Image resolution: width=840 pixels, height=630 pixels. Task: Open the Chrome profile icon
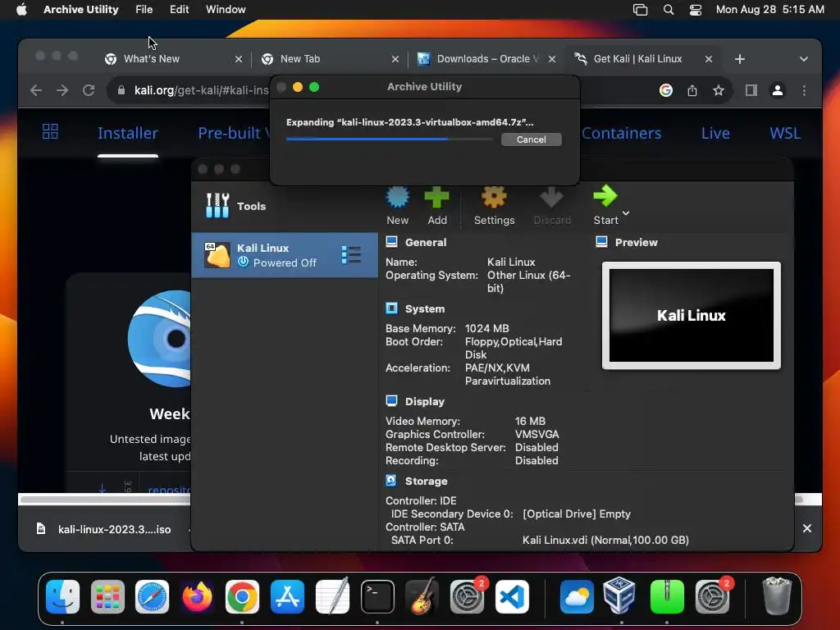[x=778, y=90]
